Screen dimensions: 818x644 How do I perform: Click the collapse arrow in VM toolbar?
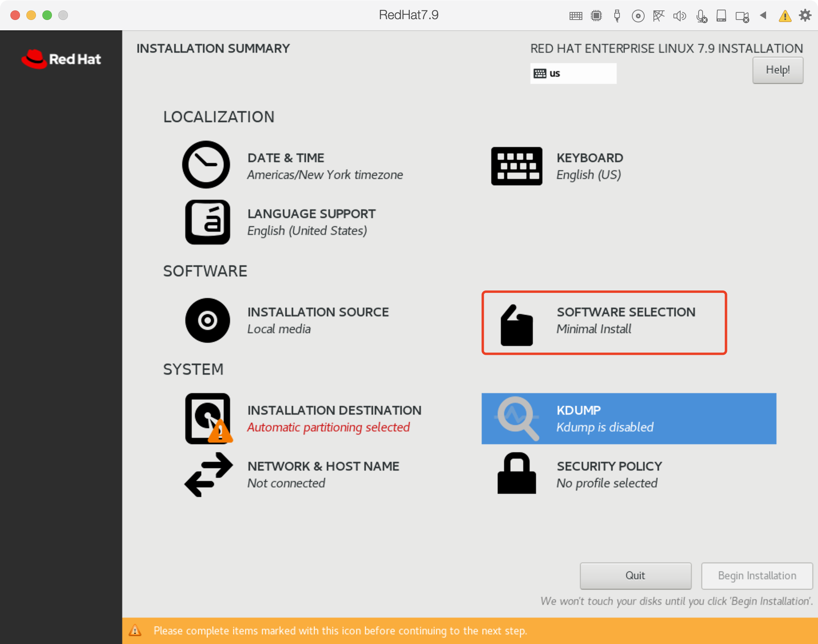(763, 16)
